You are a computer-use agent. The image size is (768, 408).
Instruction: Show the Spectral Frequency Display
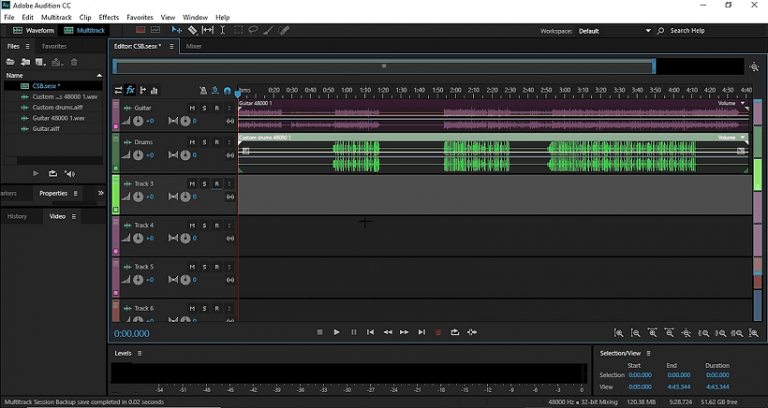[141, 30]
